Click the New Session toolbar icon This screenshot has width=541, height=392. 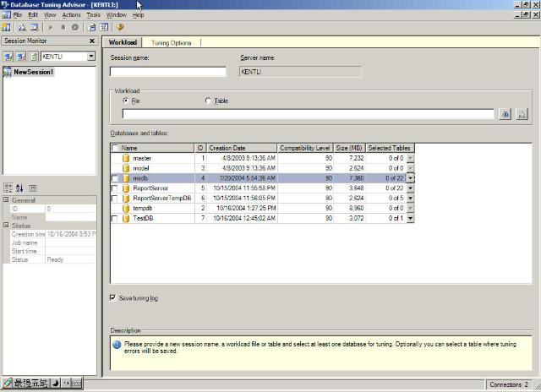(7, 27)
